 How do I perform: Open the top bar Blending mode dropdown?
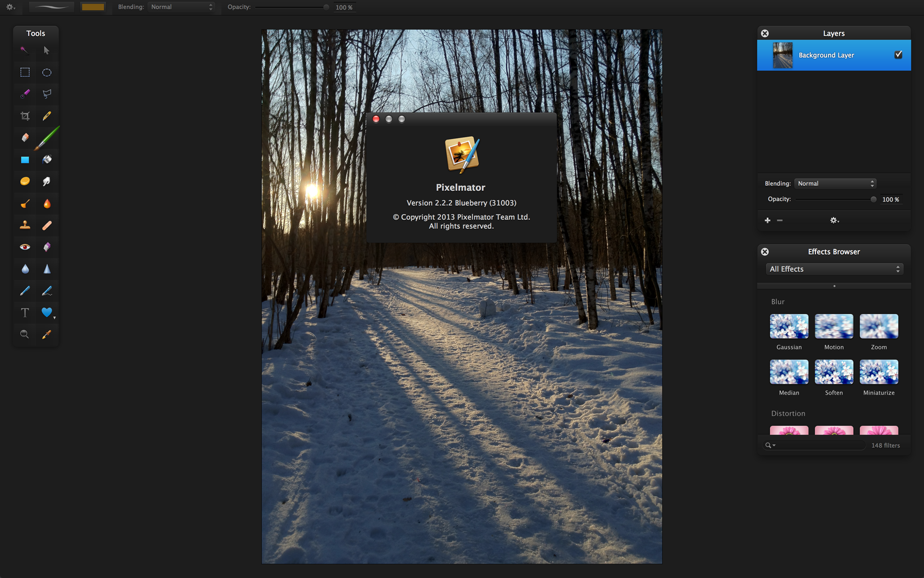181,7
